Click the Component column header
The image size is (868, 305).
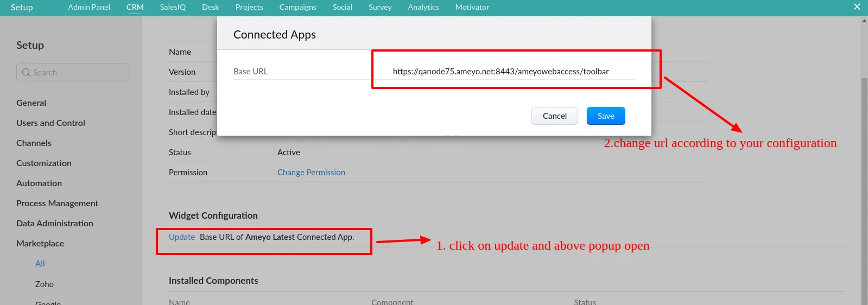[x=392, y=302]
